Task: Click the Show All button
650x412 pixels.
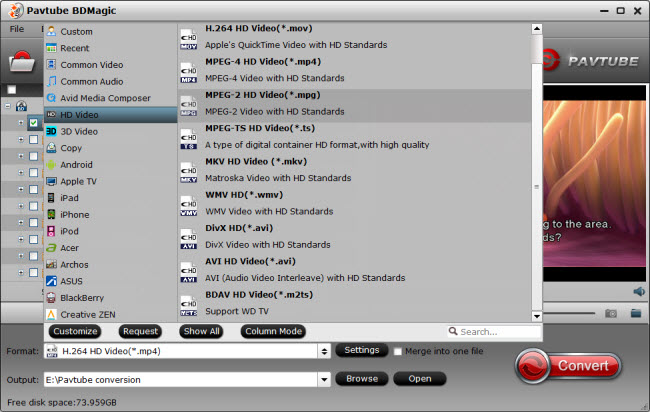Action: coord(201,331)
